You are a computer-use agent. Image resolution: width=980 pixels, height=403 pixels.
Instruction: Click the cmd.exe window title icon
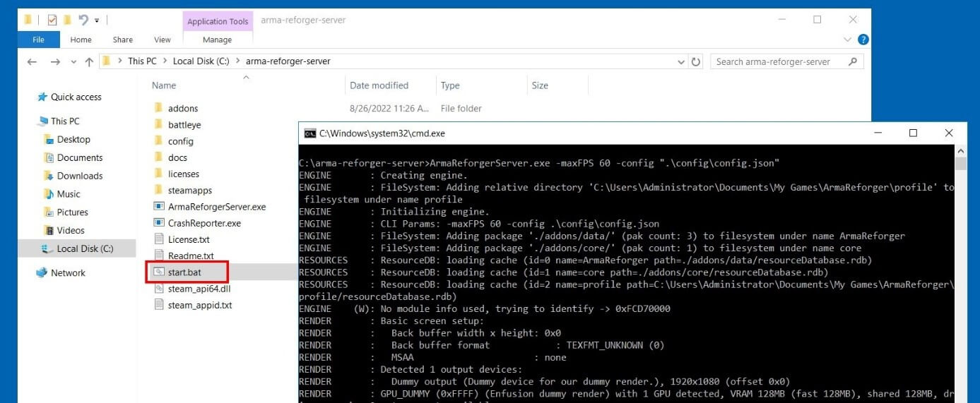click(x=309, y=133)
